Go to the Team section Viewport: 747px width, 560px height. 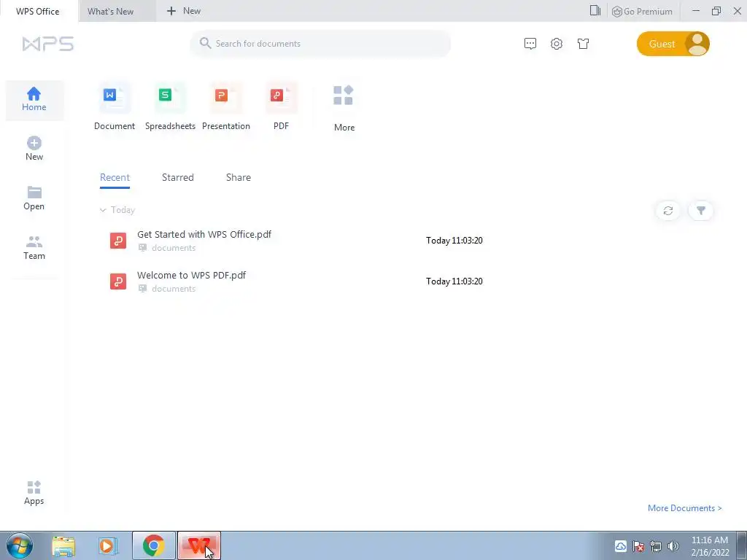(34, 248)
